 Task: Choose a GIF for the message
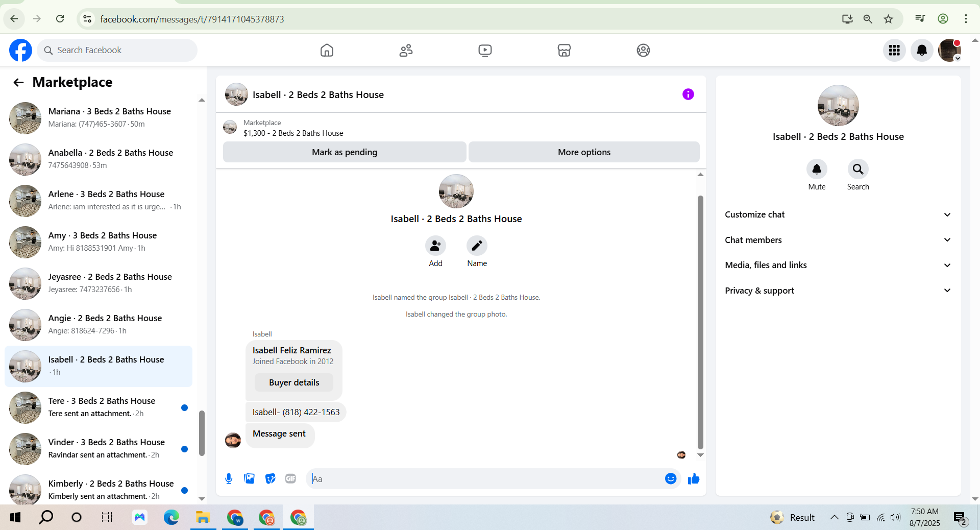tap(290, 478)
